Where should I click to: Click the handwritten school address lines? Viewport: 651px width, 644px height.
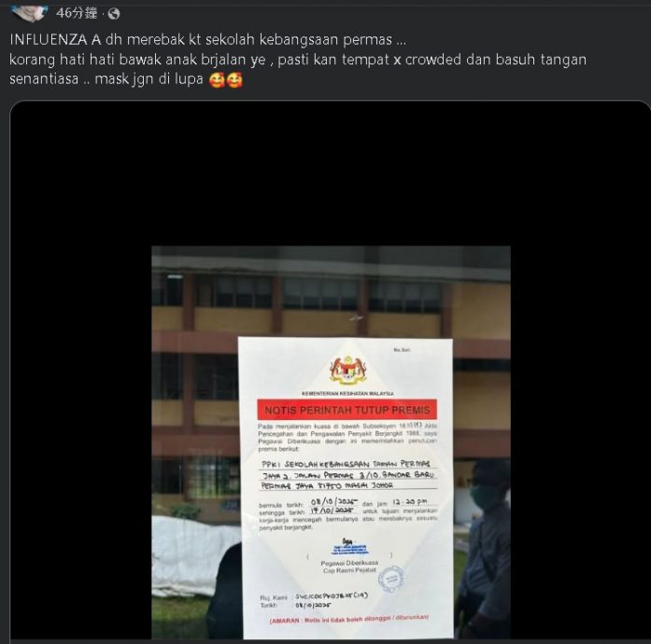click(348, 474)
